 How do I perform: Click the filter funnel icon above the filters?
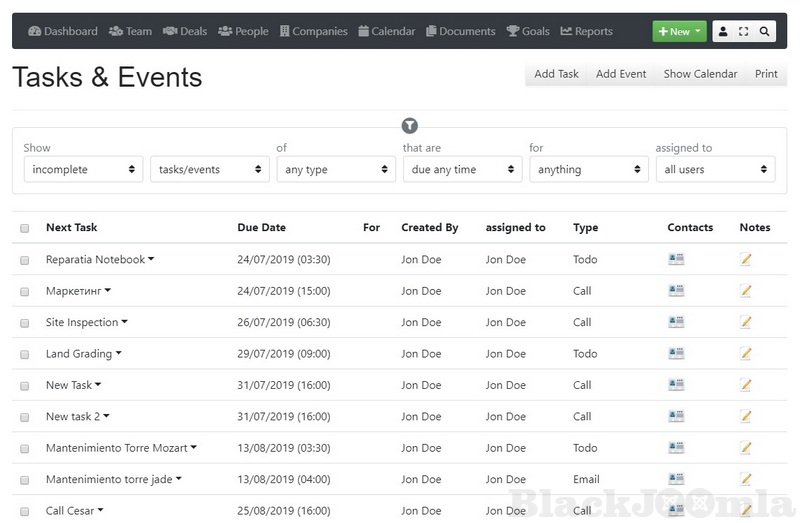tap(409, 125)
